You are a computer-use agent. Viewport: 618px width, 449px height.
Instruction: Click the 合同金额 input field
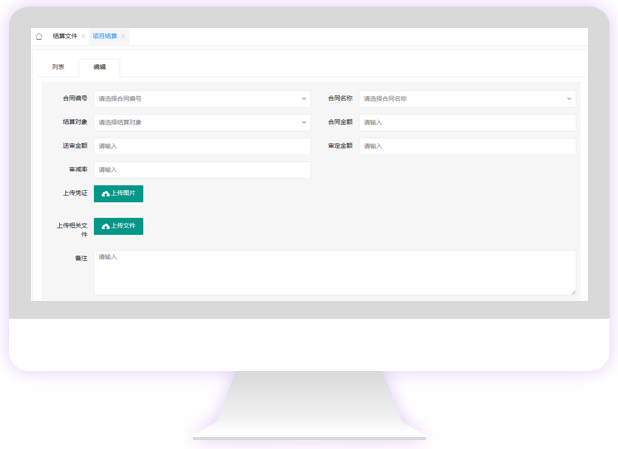467,122
